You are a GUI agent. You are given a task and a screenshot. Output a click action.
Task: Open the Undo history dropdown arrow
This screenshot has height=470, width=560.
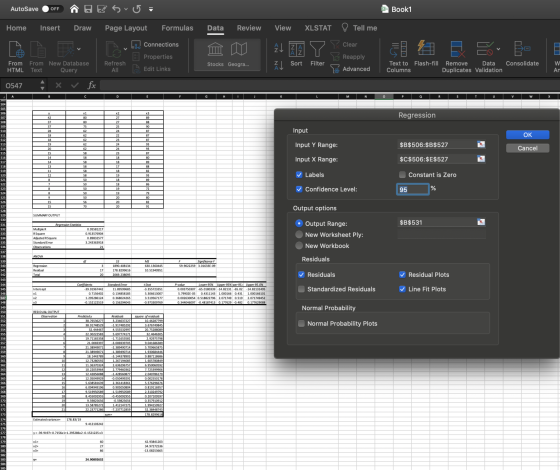pyautogui.click(x=126, y=9)
